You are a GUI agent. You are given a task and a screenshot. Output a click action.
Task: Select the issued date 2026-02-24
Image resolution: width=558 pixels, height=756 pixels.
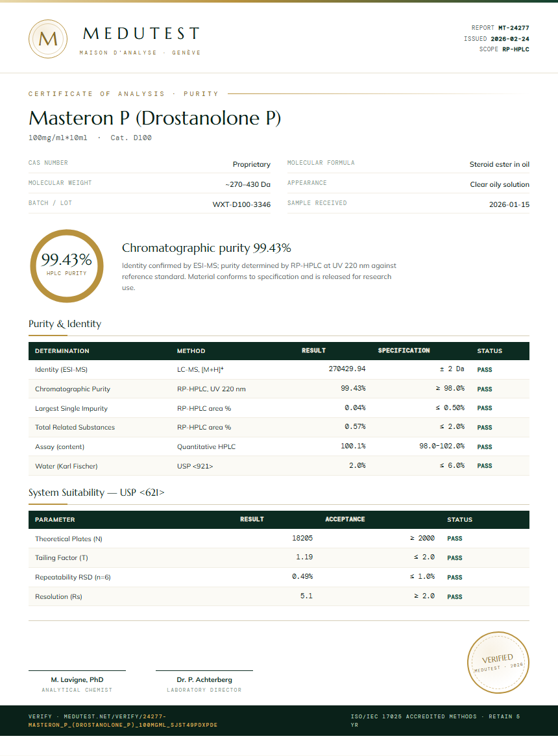510,38
